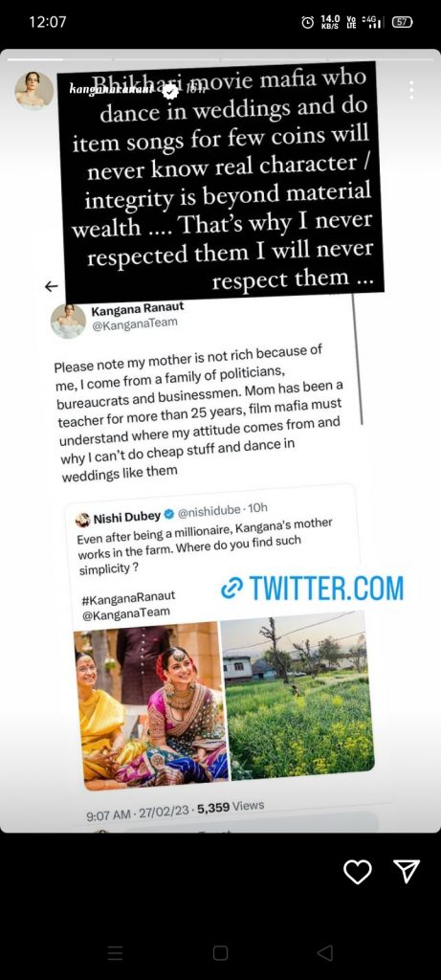Tap the paper-plane share icon
Image resolution: width=441 pixels, height=980 pixels.
[407, 870]
